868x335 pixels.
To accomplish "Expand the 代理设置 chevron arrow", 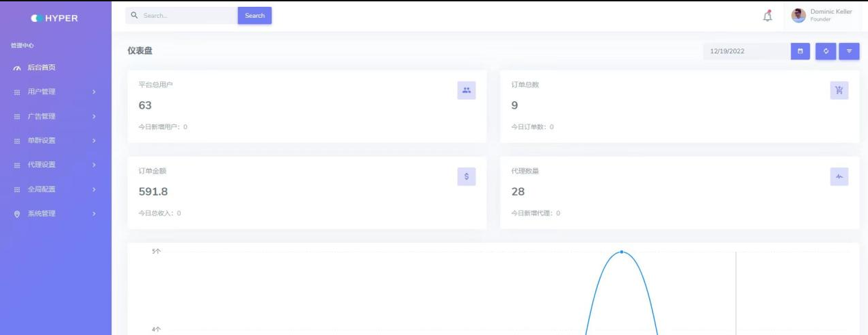I will coord(94,165).
